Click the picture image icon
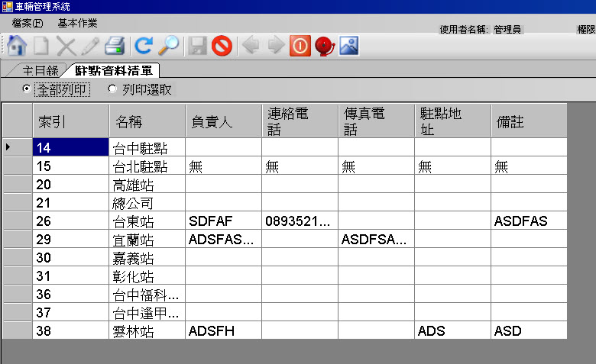596x364 pixels. point(349,46)
